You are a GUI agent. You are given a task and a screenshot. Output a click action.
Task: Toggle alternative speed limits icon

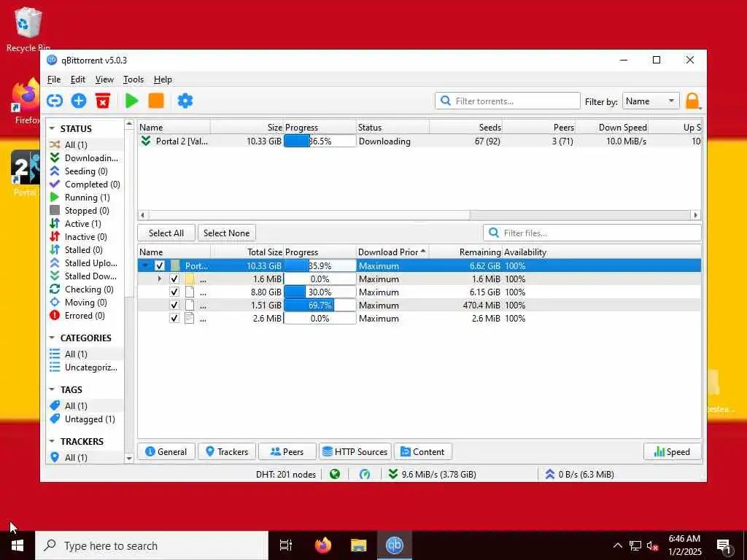coord(365,474)
